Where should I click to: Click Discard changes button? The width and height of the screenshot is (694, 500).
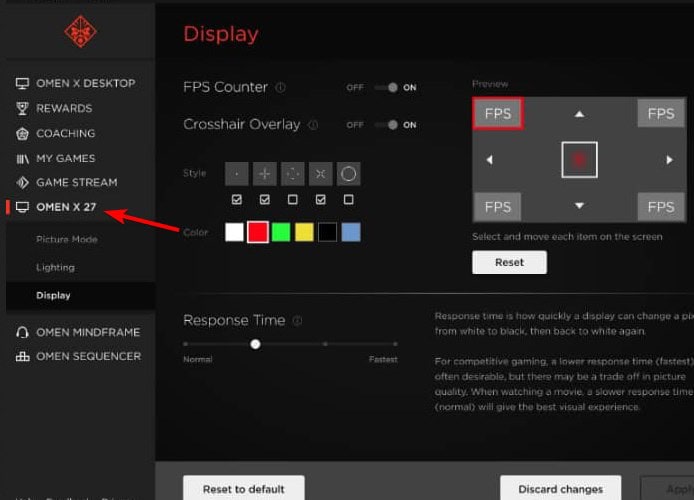(x=561, y=488)
